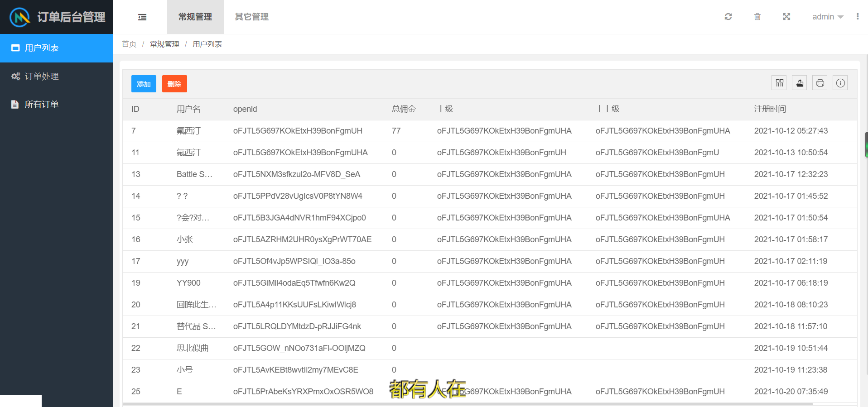Viewport: 868px width, 407px height.
Task: Click openid oFJTL5NXM3sfkzul2o-MFV8D_SeA
Action: [297, 174]
